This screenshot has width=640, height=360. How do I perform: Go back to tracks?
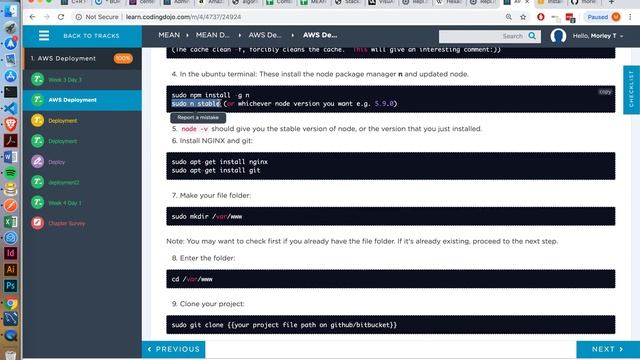tap(91, 36)
